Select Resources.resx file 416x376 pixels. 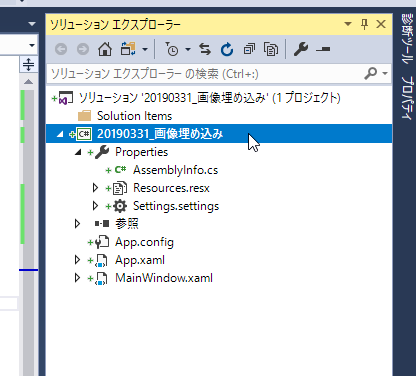click(x=171, y=188)
